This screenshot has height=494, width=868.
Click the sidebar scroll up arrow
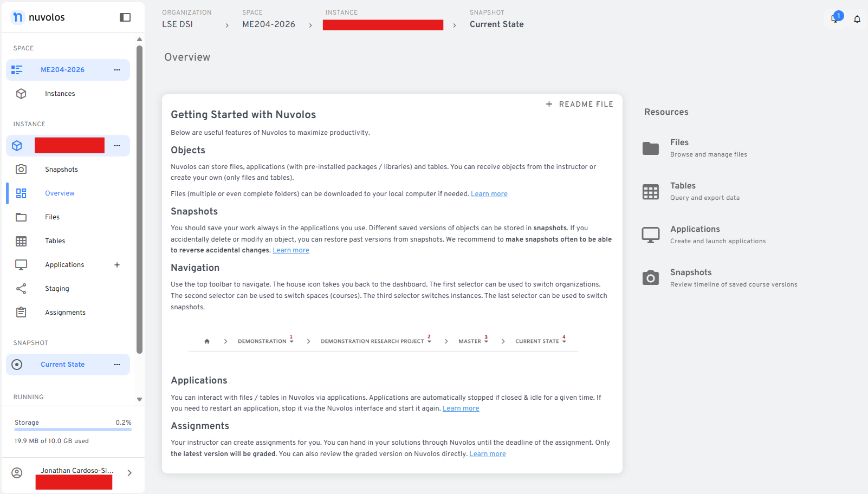(x=139, y=40)
